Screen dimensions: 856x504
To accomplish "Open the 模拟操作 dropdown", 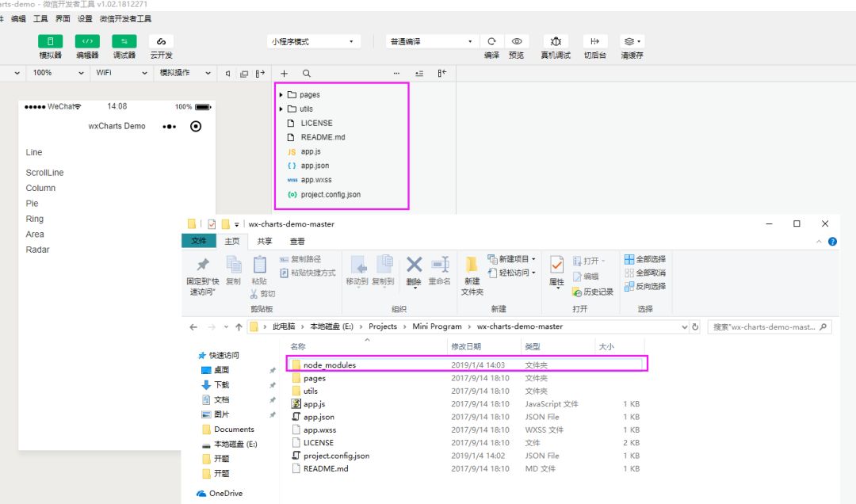I will pos(185,73).
